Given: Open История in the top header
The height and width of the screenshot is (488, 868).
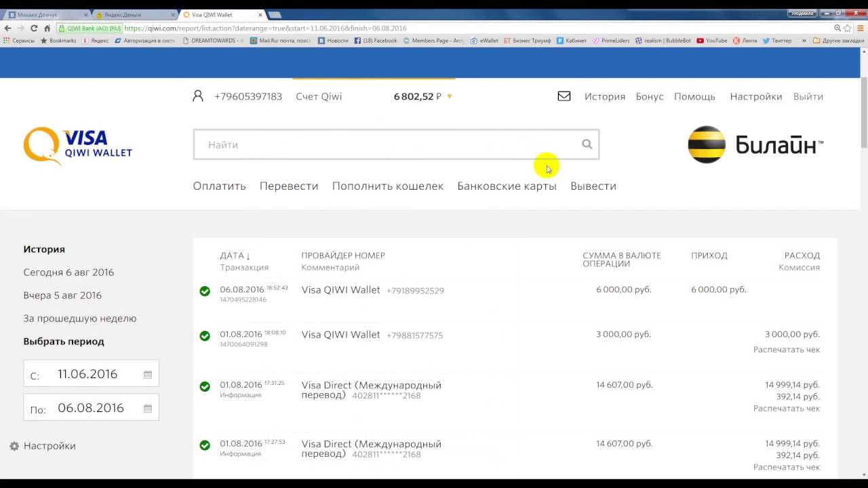Looking at the screenshot, I should [605, 96].
